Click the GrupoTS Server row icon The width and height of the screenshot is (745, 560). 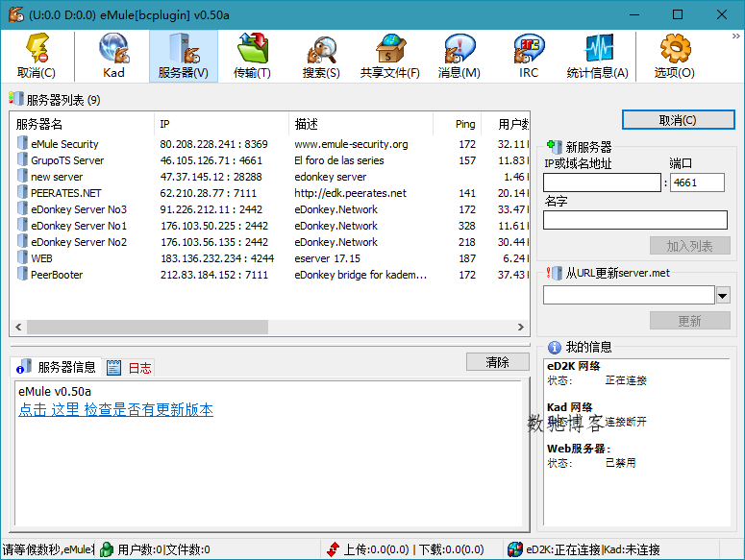(22, 159)
